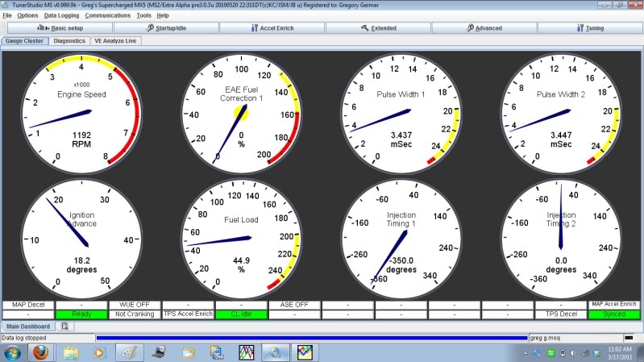Screen dimensions: 644x362
Task: Open the checkmark chart app in taskbar
Action: pos(305,353)
